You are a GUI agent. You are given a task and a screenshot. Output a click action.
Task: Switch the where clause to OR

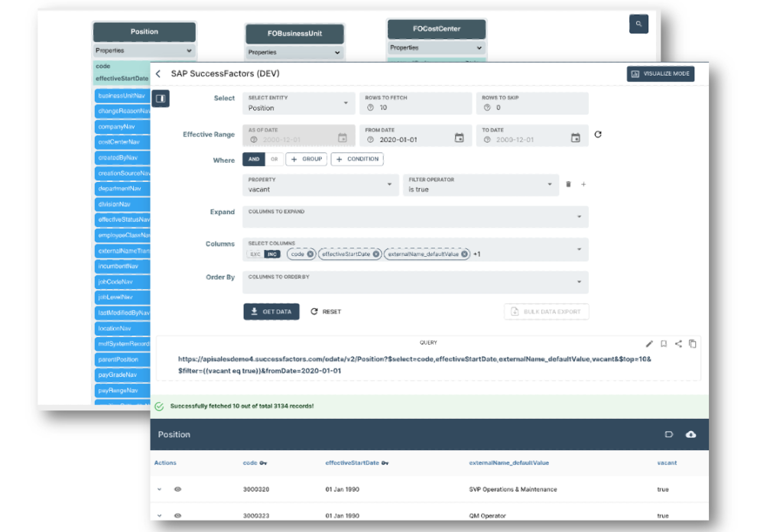(x=274, y=159)
